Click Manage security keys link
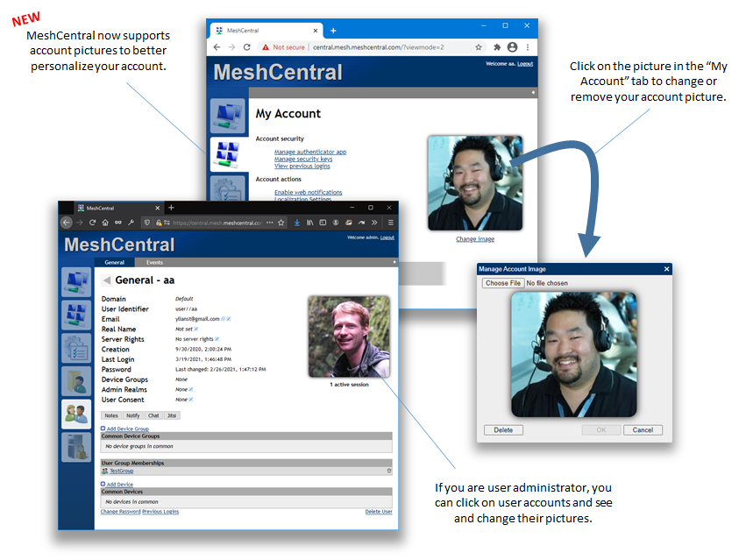Screen dimensions: 739x560 pyautogui.click(x=303, y=159)
